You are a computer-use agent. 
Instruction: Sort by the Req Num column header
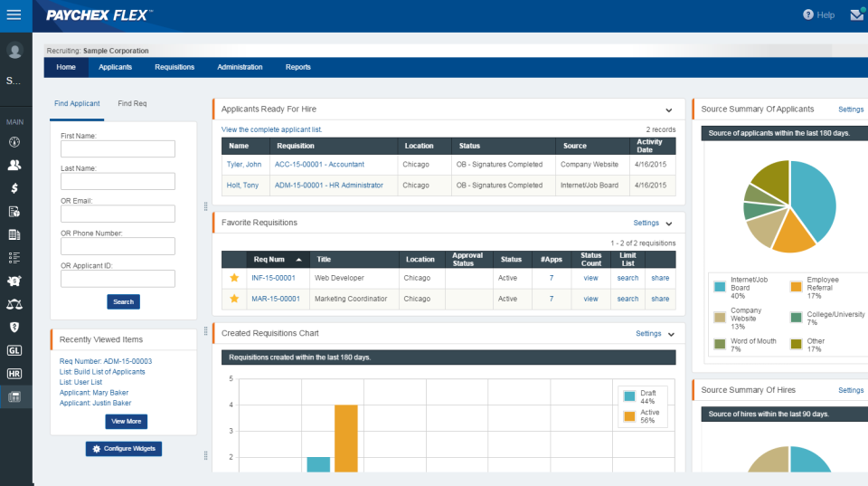278,260
